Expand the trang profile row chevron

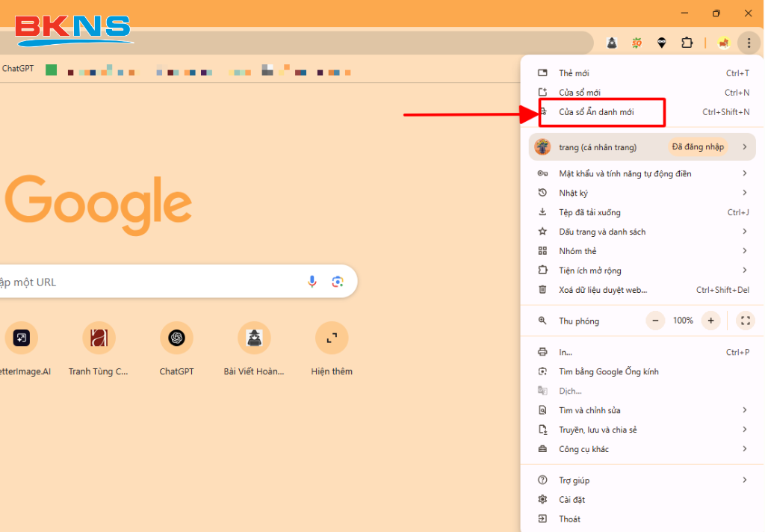(745, 146)
